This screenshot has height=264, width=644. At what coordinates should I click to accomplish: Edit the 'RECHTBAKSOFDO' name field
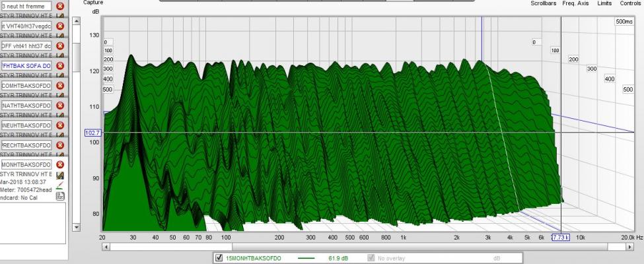[26, 145]
